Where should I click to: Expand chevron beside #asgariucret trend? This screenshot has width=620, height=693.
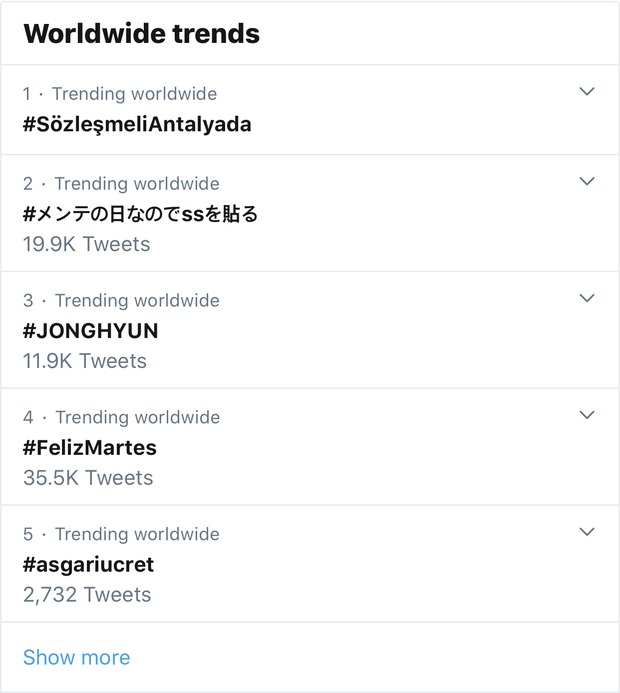[x=587, y=532]
